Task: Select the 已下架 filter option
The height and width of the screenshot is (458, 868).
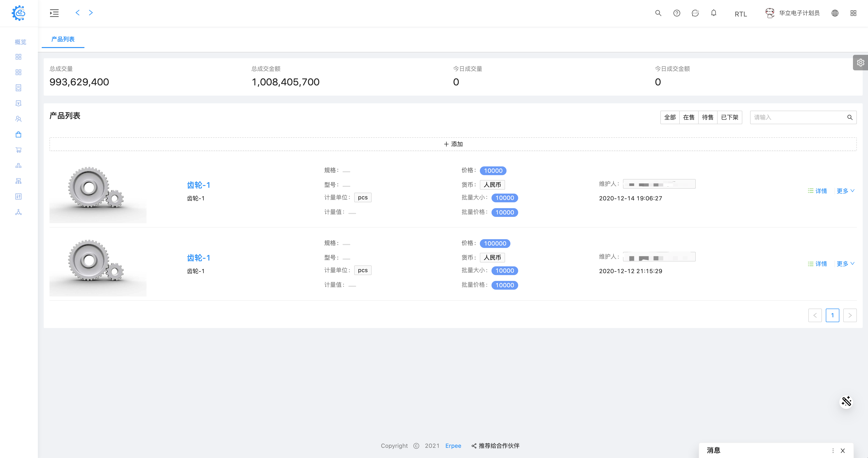Action: (729, 117)
